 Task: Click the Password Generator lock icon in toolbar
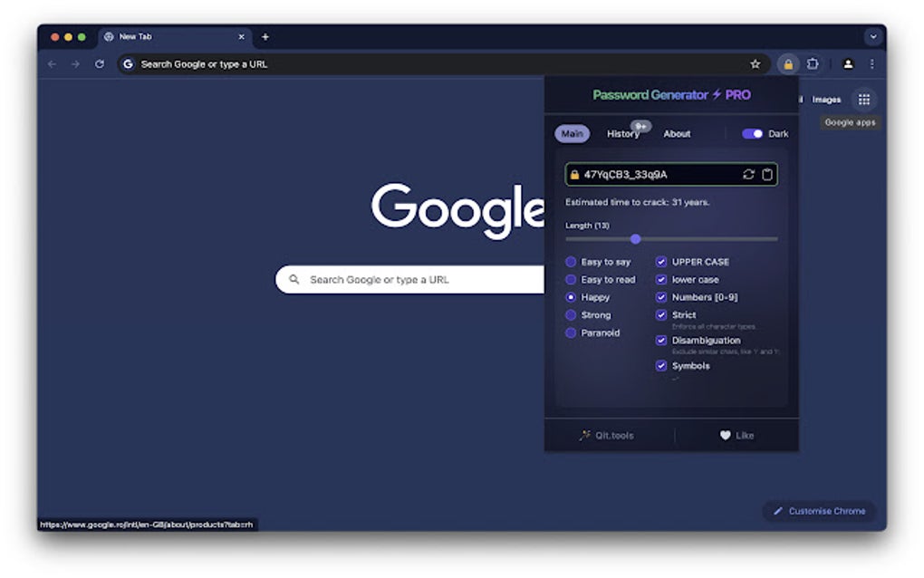click(x=788, y=64)
